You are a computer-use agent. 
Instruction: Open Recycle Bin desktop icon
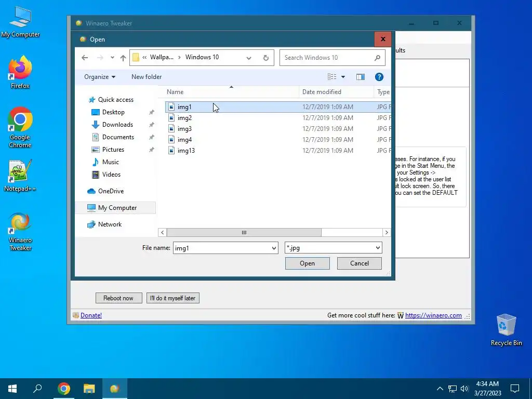click(506, 330)
